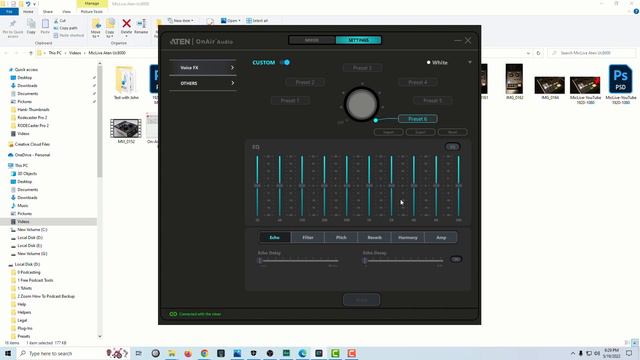Image resolution: width=640 pixels, height=360 pixels.
Task: Click the refresh icon beside the address bar
Action: [538, 53]
